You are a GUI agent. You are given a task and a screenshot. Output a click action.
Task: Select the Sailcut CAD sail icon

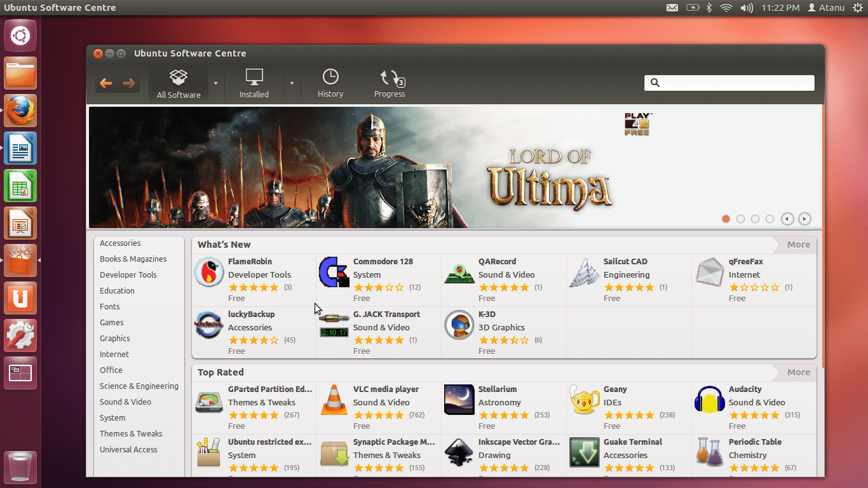pyautogui.click(x=584, y=272)
